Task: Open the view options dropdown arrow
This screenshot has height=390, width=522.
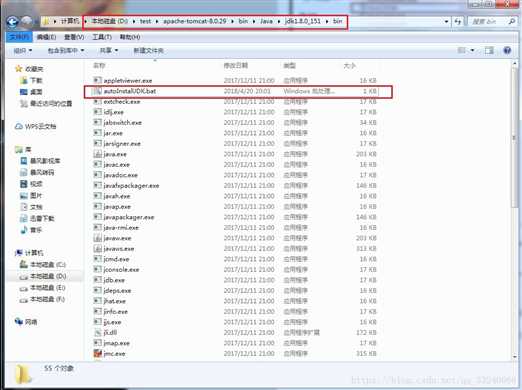Action: pyautogui.click(x=472, y=50)
